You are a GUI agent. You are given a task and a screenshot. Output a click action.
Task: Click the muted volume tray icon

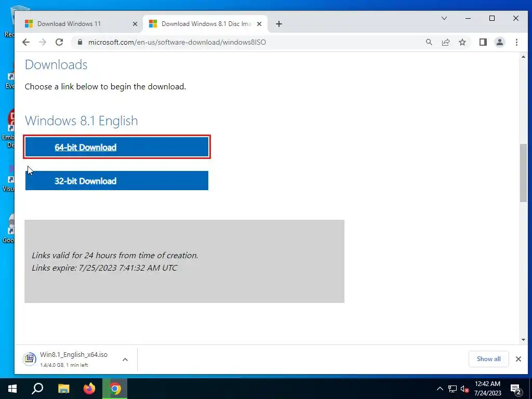click(x=464, y=389)
